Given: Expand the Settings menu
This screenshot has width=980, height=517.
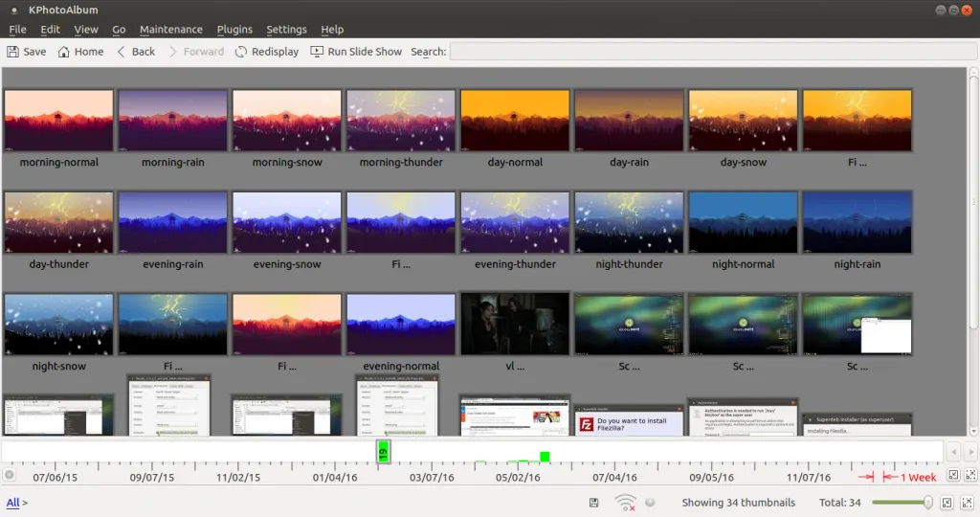Looking at the screenshot, I should click(x=286, y=30).
